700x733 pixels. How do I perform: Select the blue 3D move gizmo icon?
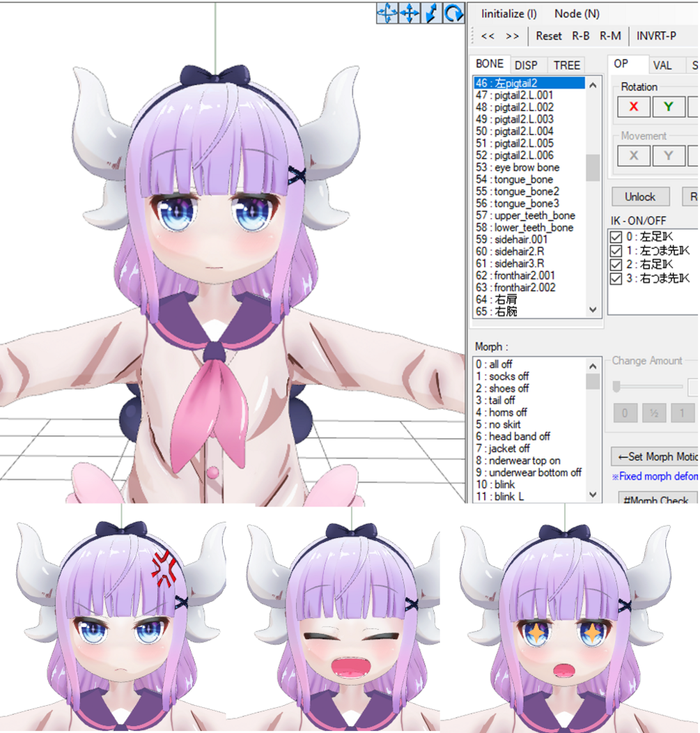[387, 13]
